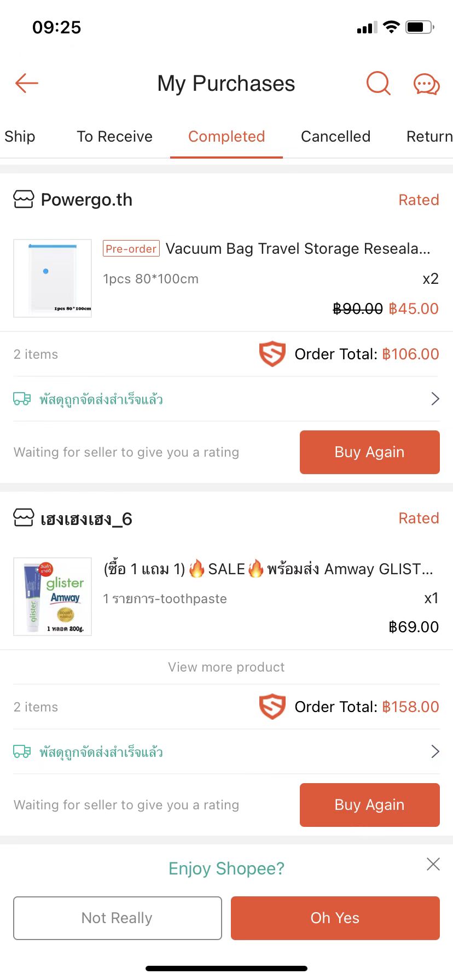Tap the Shopee Guarantee shield near ฿158.00
The image size is (453, 980).
[272, 706]
